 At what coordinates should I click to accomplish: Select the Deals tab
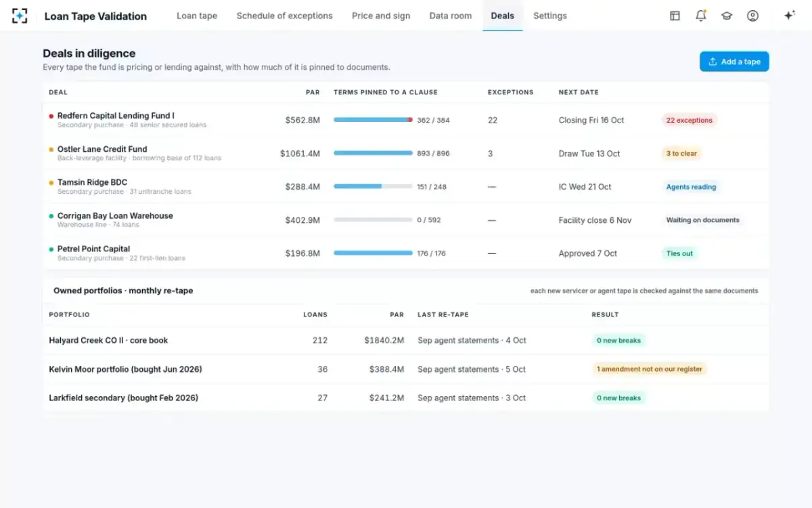click(503, 16)
